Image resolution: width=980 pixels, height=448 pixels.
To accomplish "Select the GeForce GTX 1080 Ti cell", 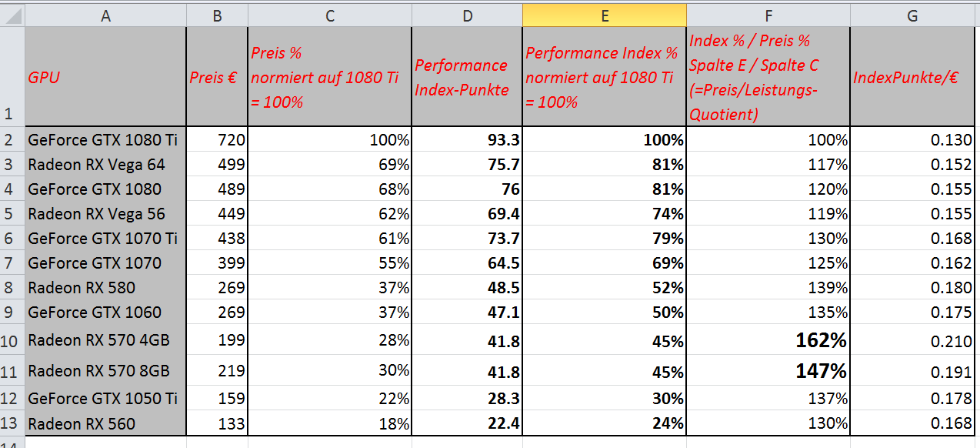I will pyautogui.click(x=105, y=140).
